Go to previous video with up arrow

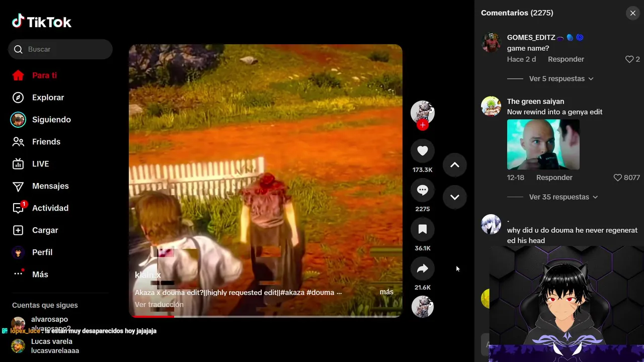point(455,165)
